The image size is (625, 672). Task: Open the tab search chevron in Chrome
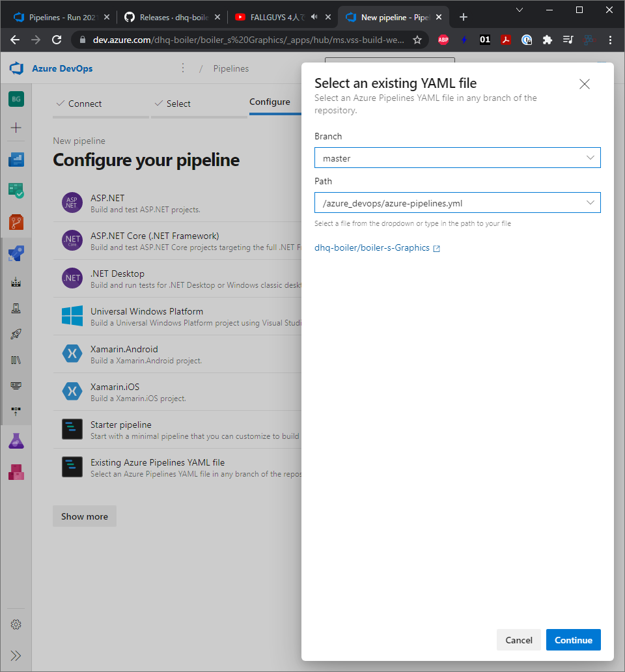519,10
